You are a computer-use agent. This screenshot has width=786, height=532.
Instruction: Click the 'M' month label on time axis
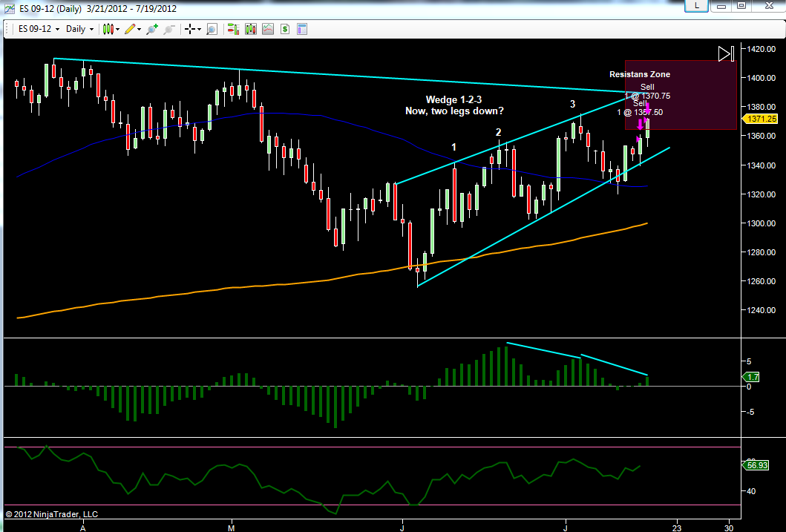[231, 528]
